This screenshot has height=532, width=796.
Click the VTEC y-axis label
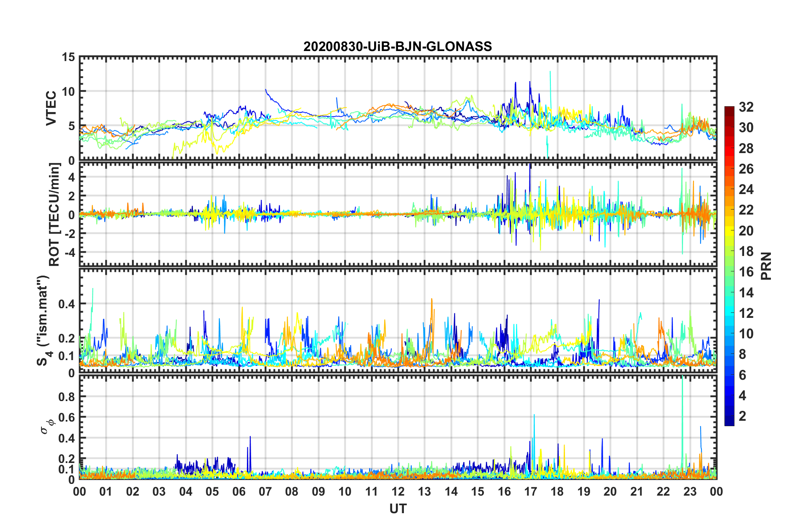(51, 108)
